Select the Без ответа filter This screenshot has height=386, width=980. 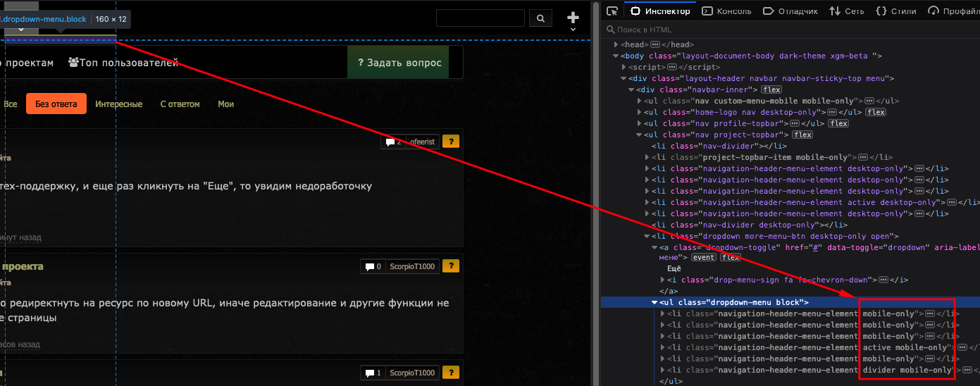(x=56, y=104)
